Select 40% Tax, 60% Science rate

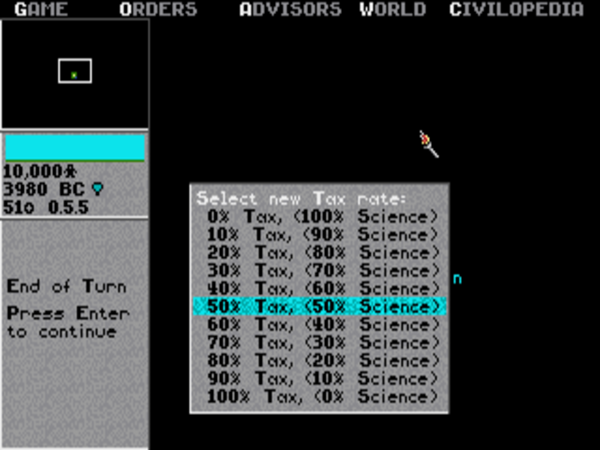point(320,289)
